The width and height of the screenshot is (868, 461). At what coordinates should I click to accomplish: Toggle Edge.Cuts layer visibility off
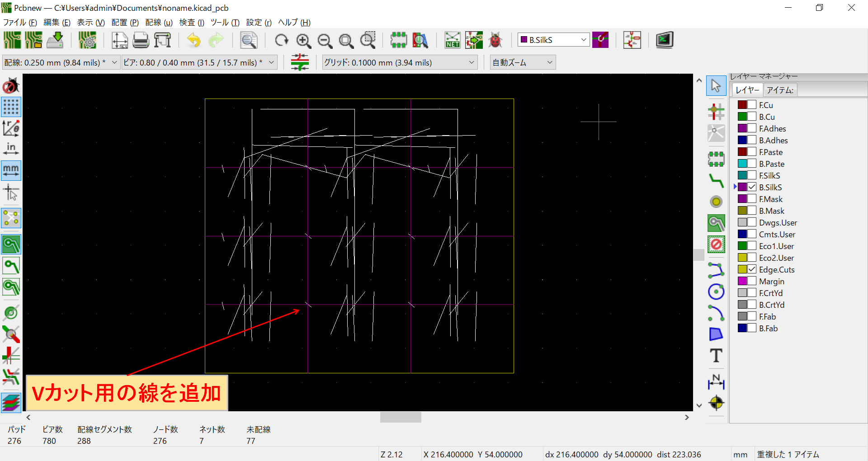751,269
